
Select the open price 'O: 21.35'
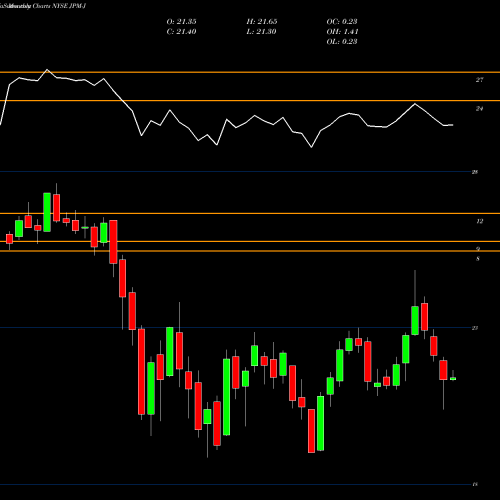(181, 22)
